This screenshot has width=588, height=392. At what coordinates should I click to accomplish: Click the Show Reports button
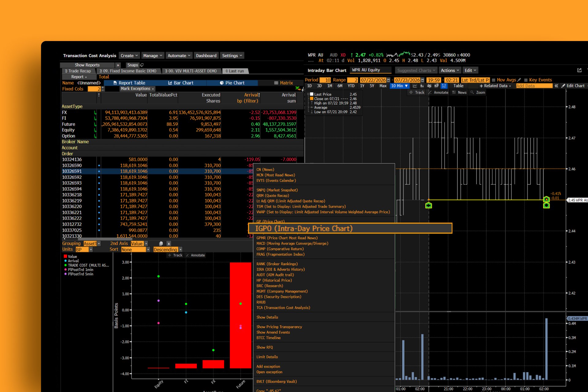point(87,65)
